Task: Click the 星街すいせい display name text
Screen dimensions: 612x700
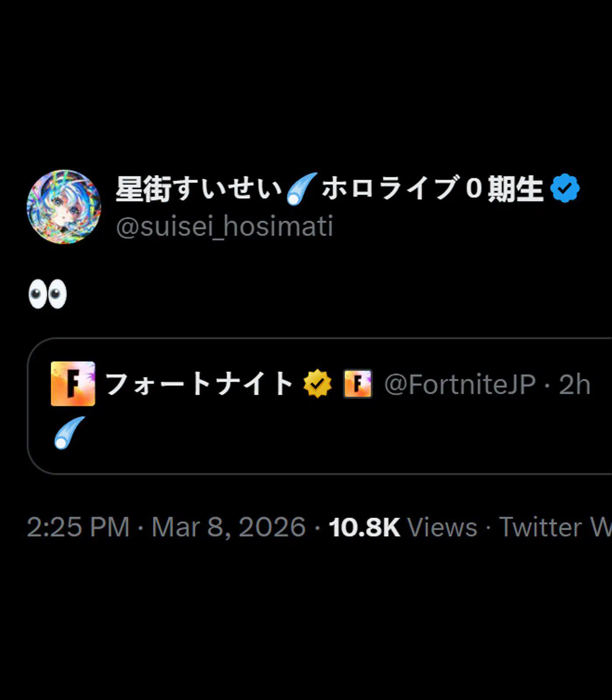Action: click(x=199, y=189)
